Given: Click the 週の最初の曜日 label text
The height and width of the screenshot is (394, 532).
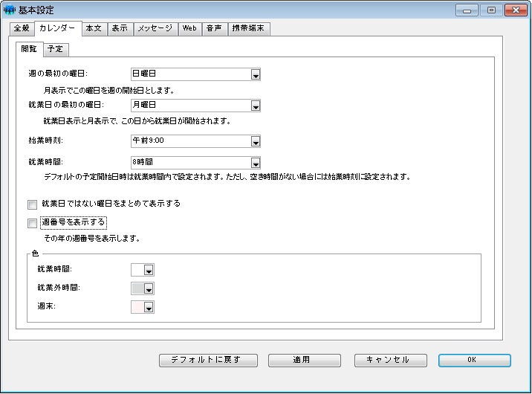Looking at the screenshot, I should 58,74.
